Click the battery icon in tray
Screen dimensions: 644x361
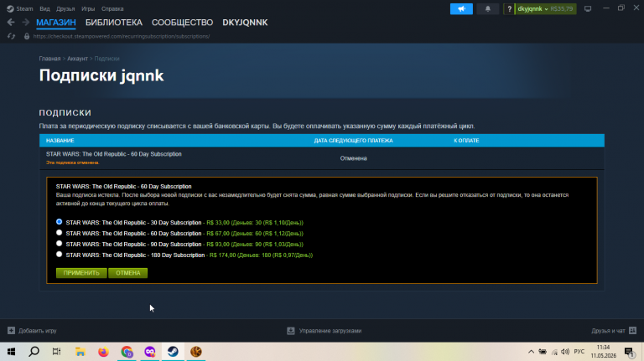click(543, 352)
